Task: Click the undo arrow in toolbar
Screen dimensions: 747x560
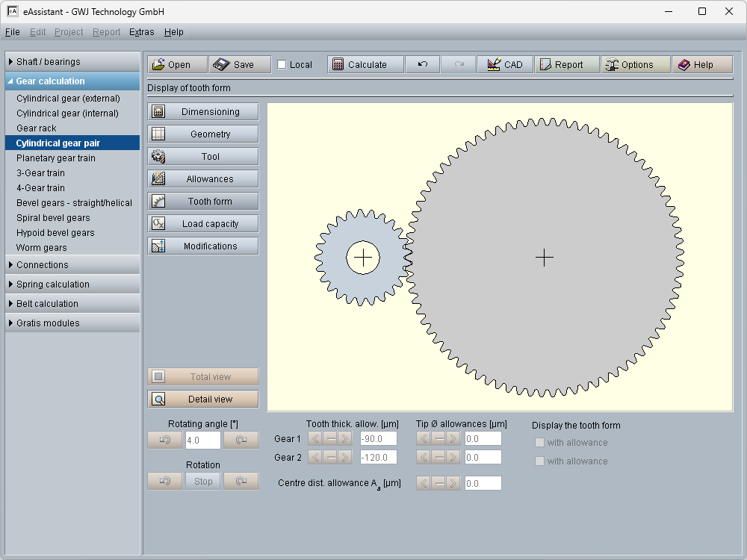Action: [x=422, y=65]
